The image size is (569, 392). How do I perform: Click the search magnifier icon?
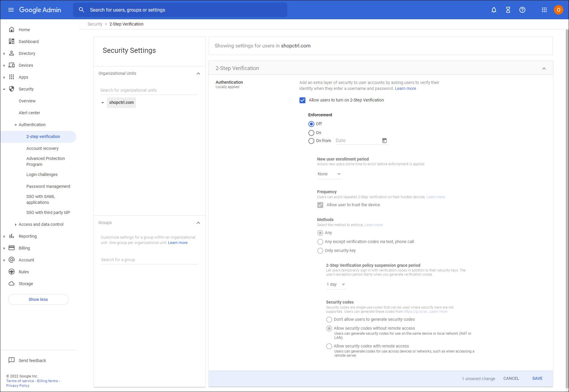81,10
